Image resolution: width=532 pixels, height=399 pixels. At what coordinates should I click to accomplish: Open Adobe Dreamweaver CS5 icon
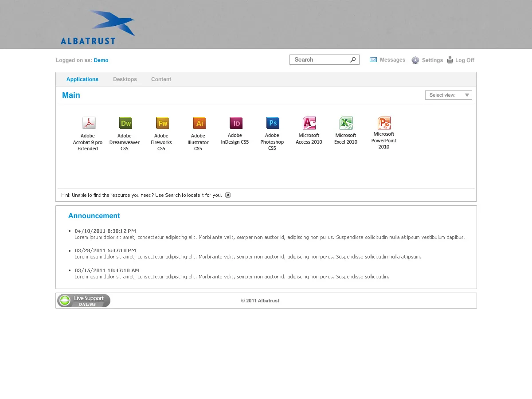click(x=126, y=123)
